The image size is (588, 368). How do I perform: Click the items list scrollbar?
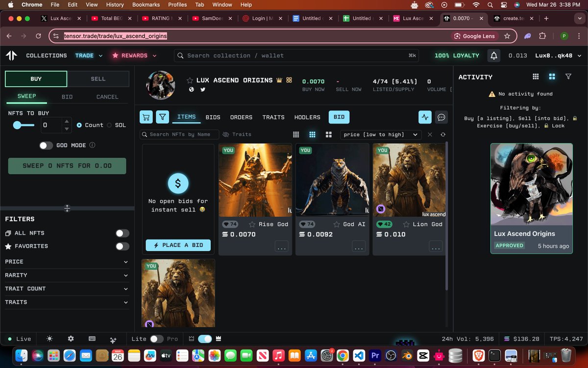point(446,216)
